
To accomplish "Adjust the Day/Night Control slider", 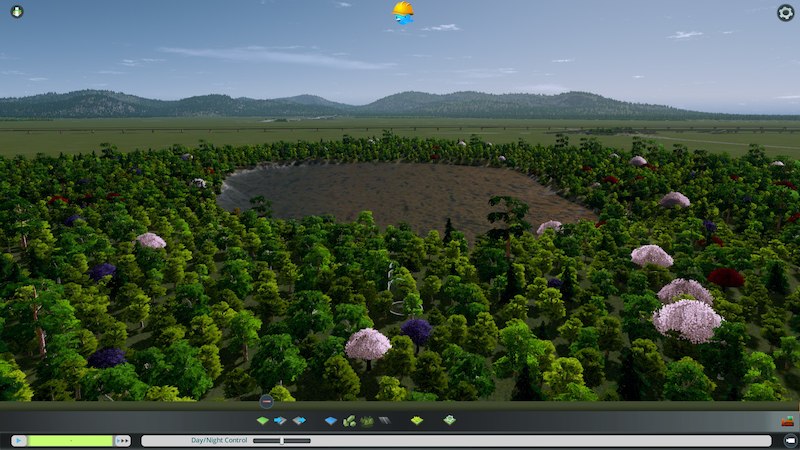I will pos(282,440).
